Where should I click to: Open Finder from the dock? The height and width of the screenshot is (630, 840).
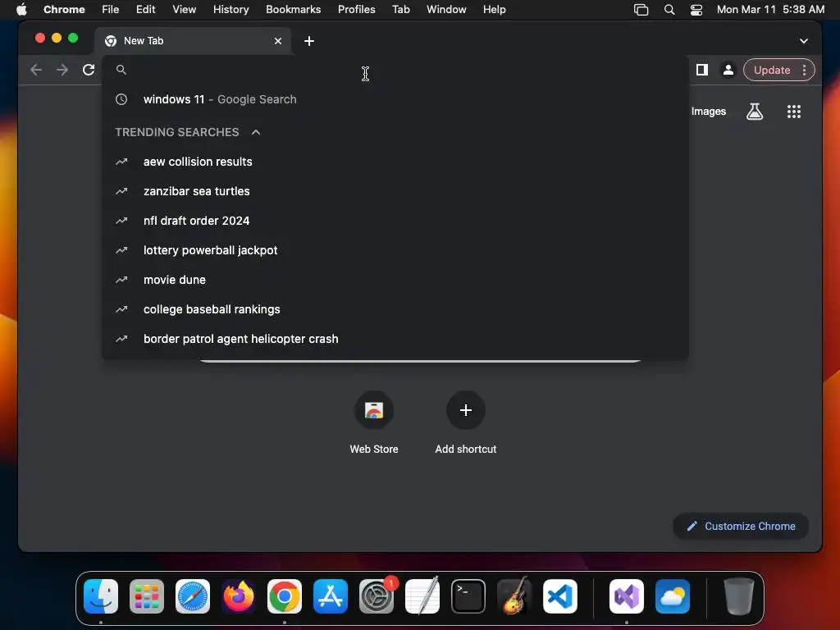coord(101,596)
